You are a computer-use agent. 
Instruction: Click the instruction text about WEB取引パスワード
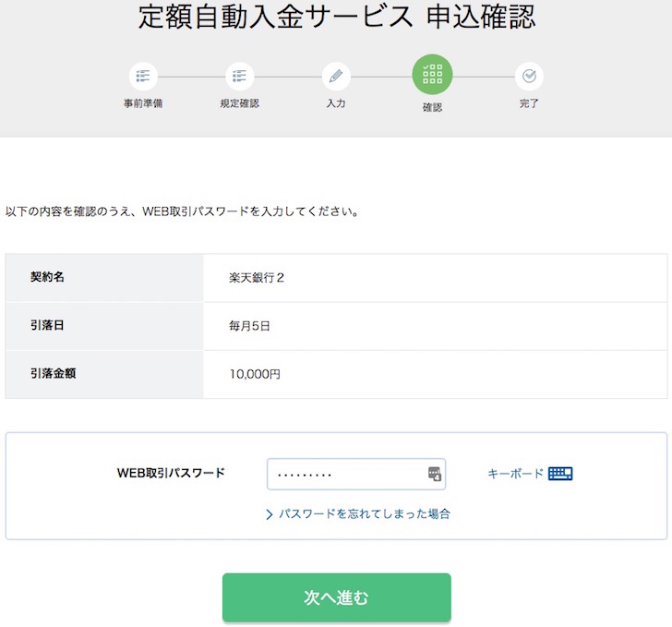tap(183, 211)
